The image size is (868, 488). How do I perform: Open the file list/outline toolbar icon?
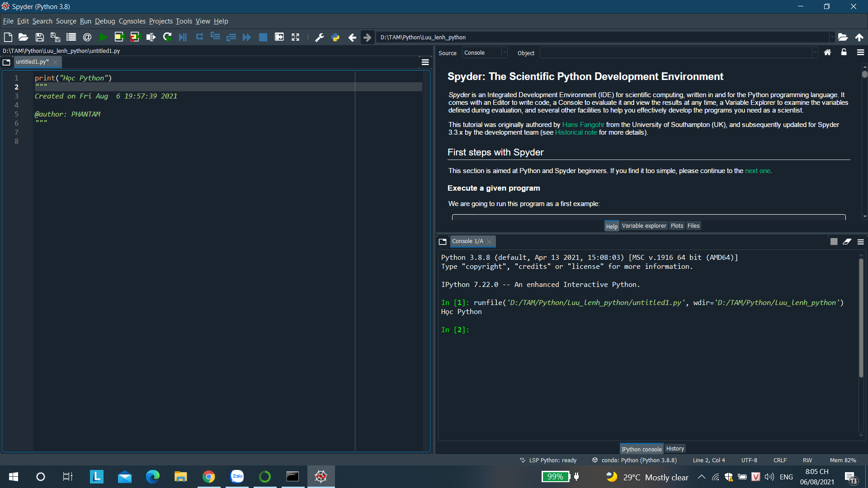tap(71, 37)
